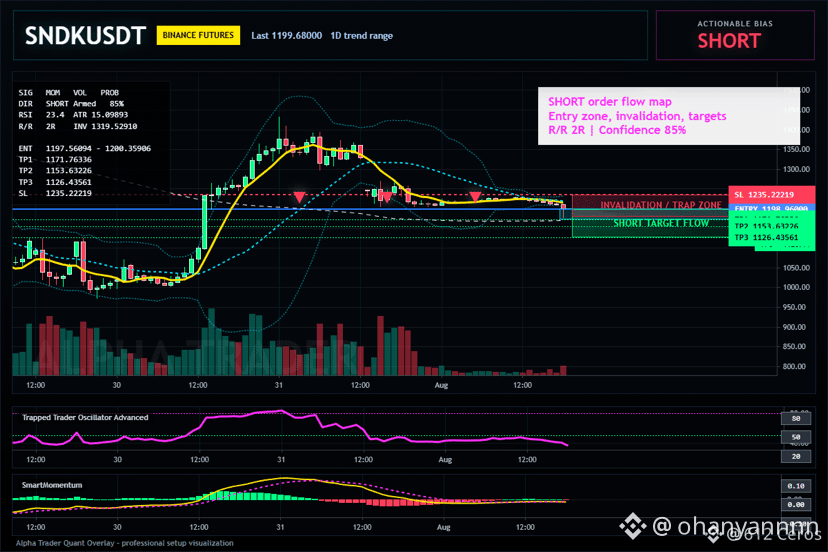The image size is (828, 552).
Task: Click the ACTIONABLE BIAS heading
Action: (x=735, y=24)
